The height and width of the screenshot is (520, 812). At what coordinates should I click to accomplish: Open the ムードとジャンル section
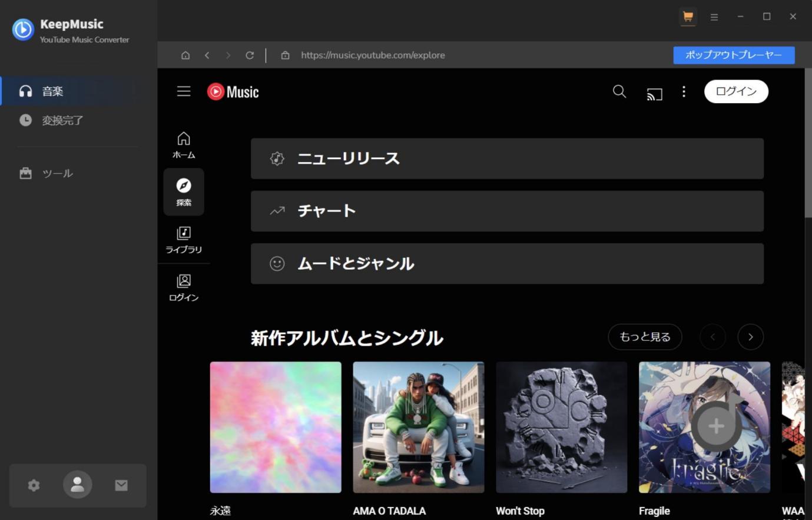click(x=507, y=264)
